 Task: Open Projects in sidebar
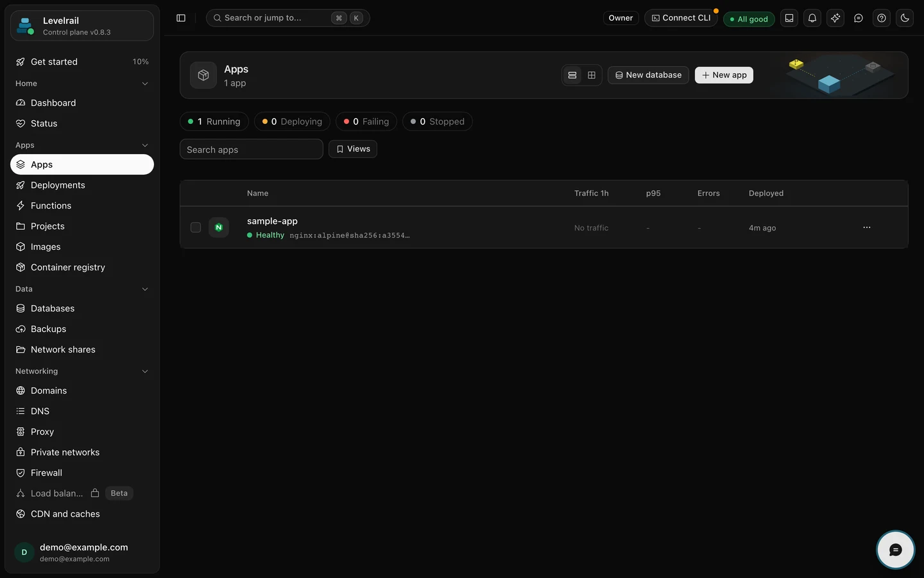[x=82, y=226]
